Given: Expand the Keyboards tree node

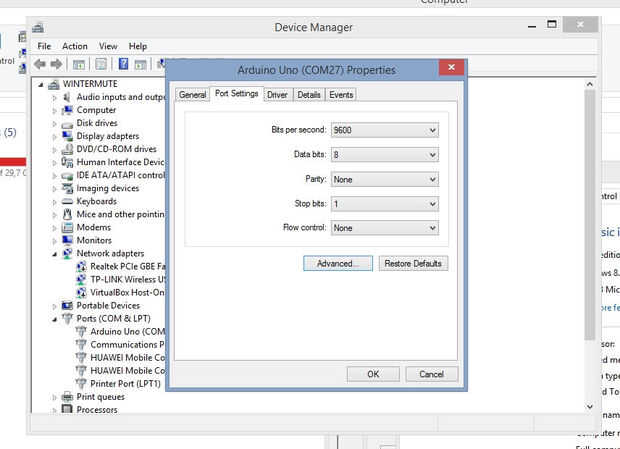Looking at the screenshot, I should [55, 202].
